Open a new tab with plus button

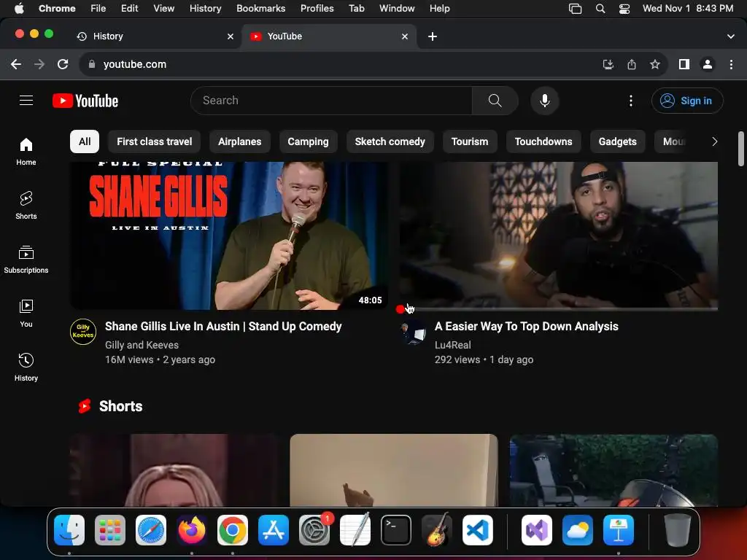point(433,36)
